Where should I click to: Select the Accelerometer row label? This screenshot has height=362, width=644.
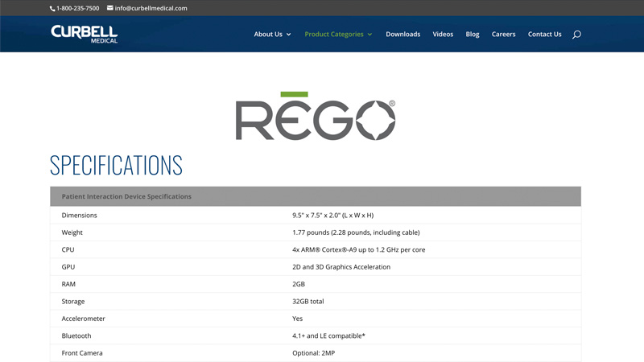[84, 319]
